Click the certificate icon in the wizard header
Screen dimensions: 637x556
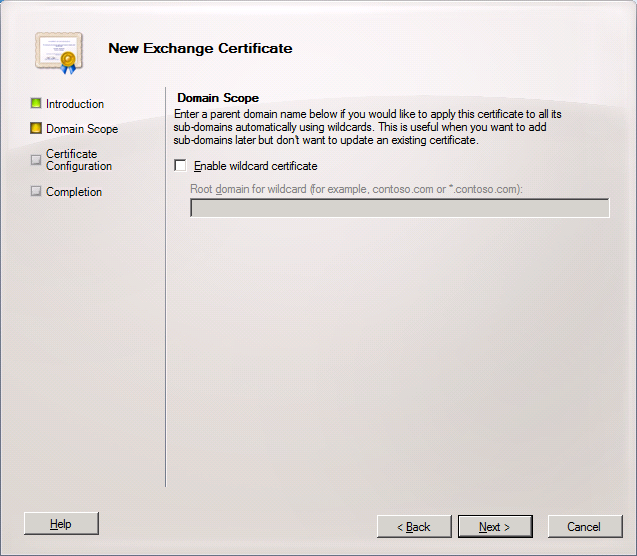coord(55,49)
